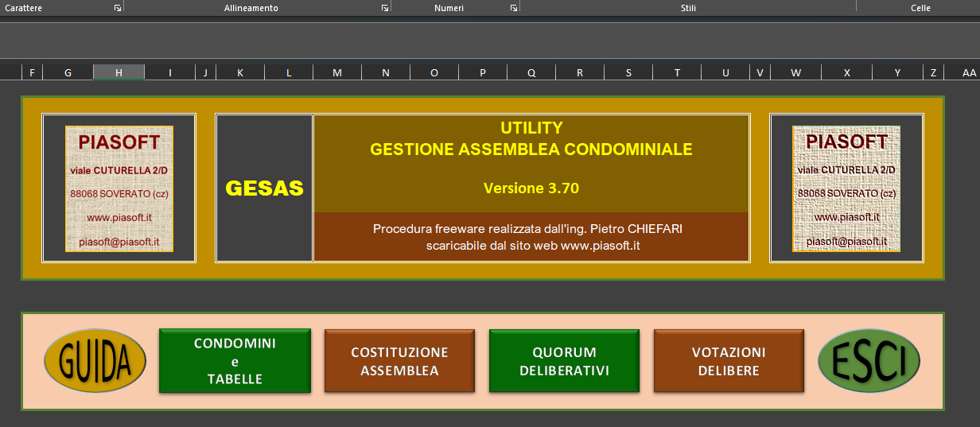Select column F header
This screenshot has width=980, height=427.
(32, 72)
